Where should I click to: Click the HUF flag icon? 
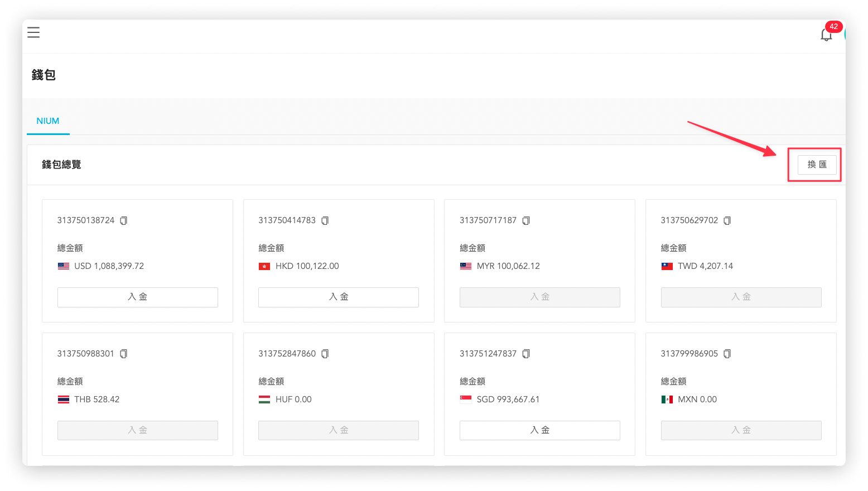tap(264, 399)
